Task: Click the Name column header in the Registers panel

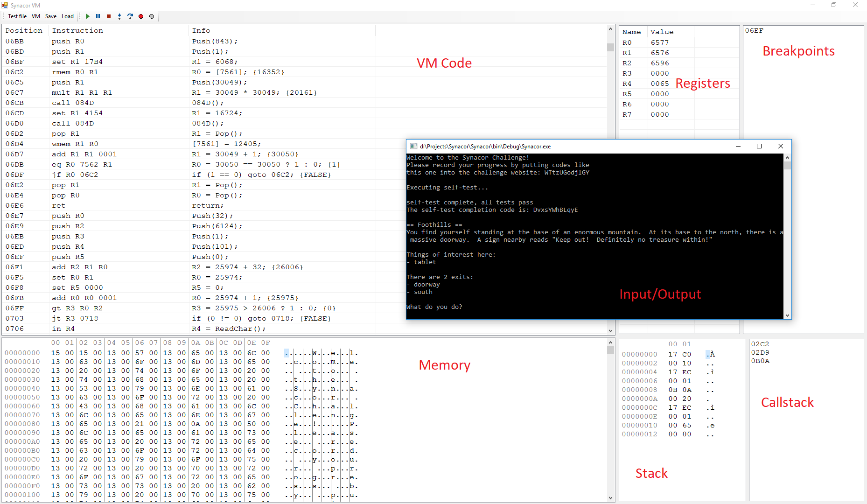Action: pos(632,32)
